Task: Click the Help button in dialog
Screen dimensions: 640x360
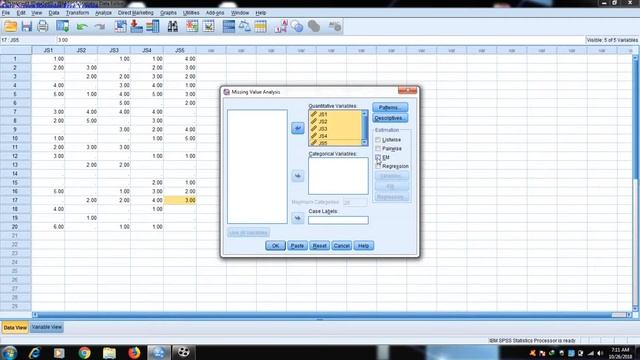Action: tap(363, 246)
